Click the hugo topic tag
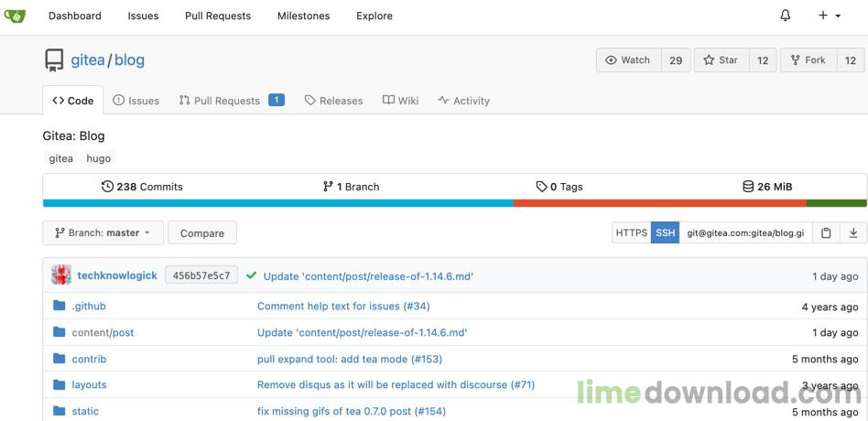The image size is (868, 421). 99,158
